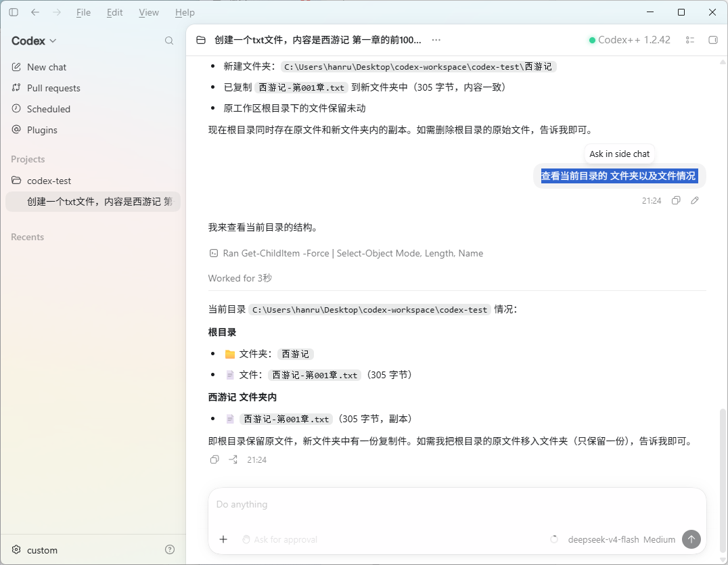This screenshot has height=565, width=728.
Task: Toggle the sidebar panel icon
Action: click(14, 12)
